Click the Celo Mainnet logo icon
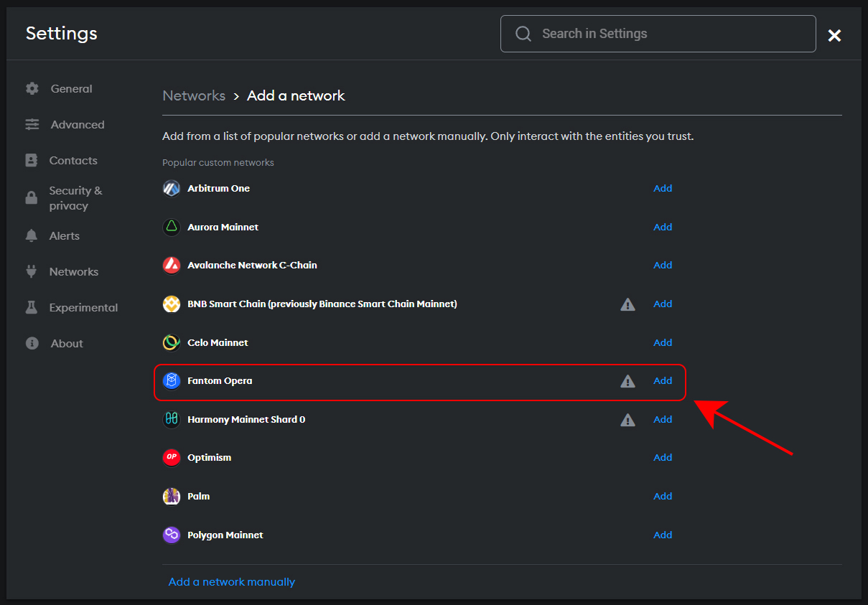 (171, 343)
